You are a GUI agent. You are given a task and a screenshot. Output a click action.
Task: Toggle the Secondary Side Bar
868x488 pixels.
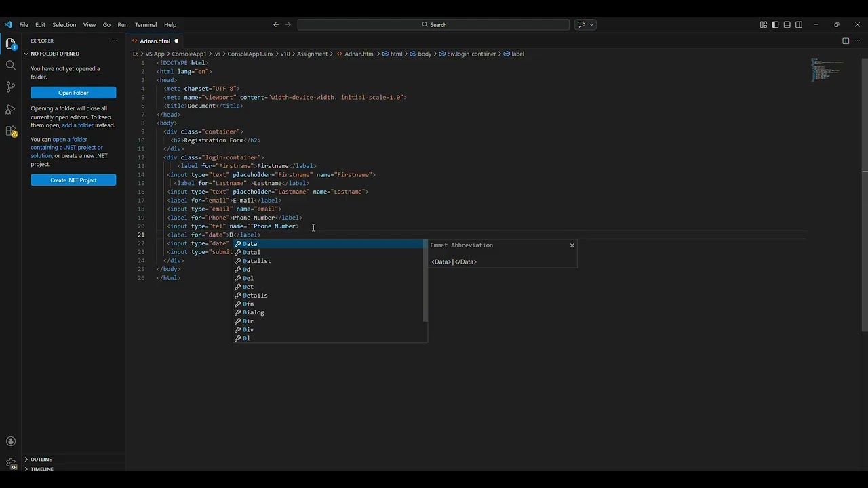[799, 24]
